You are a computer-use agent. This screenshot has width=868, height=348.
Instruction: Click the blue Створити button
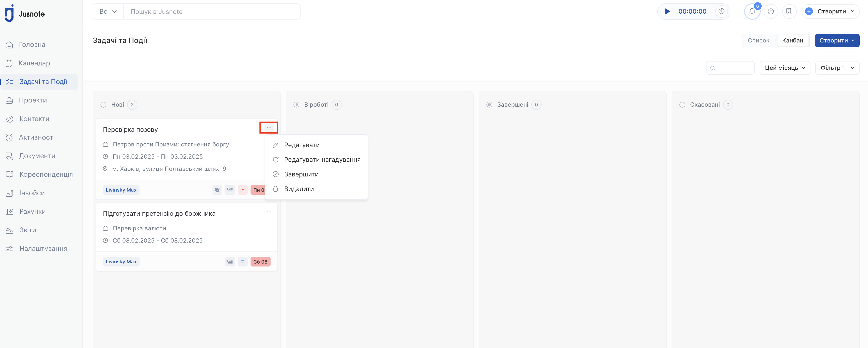[837, 41]
